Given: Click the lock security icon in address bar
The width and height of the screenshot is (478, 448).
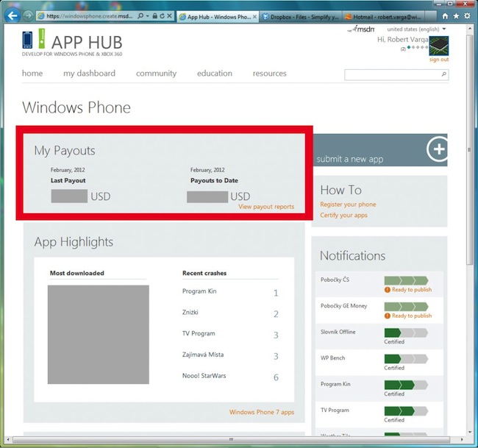Looking at the screenshot, I should (x=155, y=16).
